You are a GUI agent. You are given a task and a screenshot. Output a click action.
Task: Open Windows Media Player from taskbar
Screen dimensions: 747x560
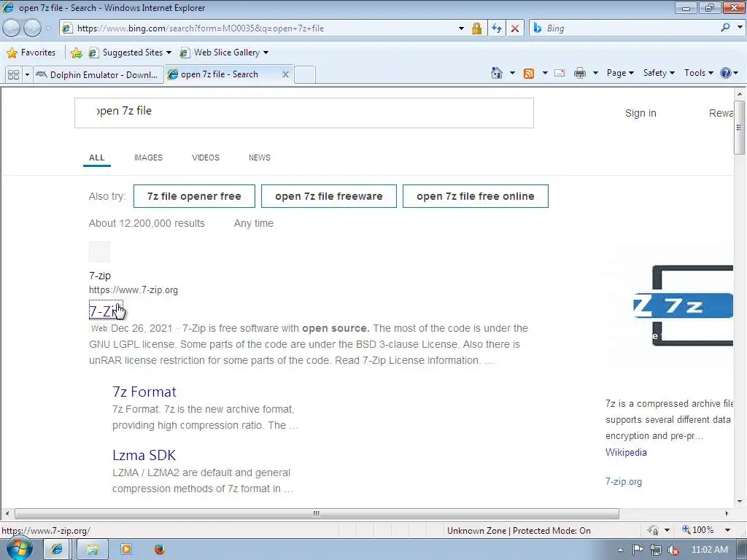(126, 550)
